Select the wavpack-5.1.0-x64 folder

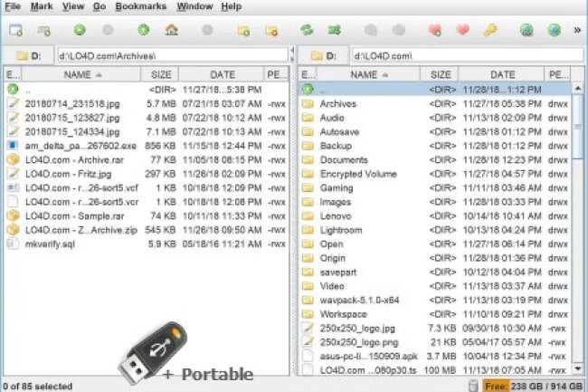(435, 300)
